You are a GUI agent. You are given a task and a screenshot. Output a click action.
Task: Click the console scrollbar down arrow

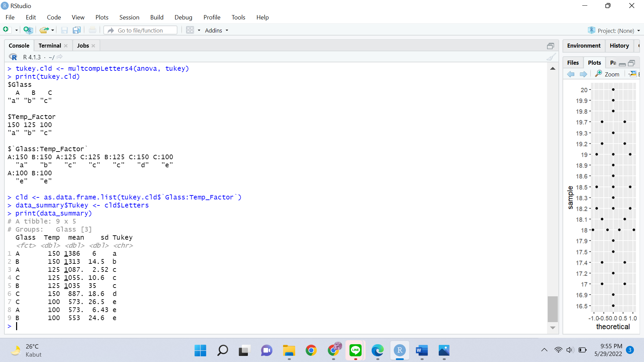pyautogui.click(x=553, y=328)
